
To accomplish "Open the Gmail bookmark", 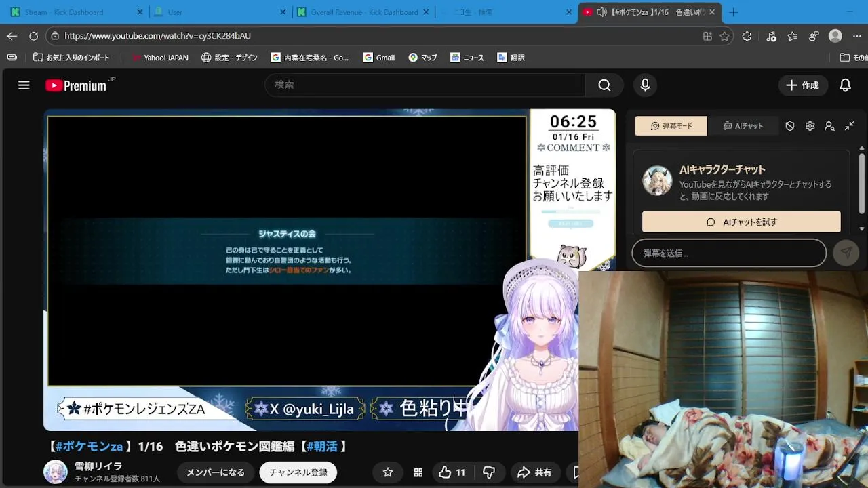I will click(x=379, y=58).
